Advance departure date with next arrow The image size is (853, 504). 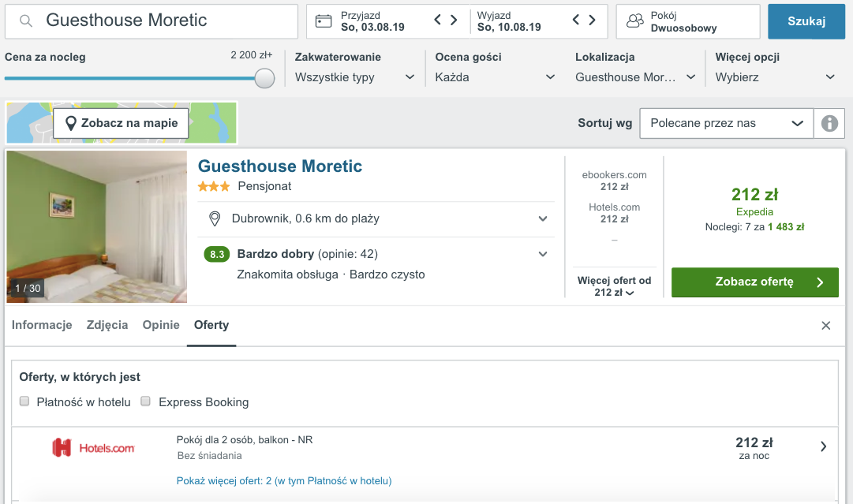[x=593, y=21]
